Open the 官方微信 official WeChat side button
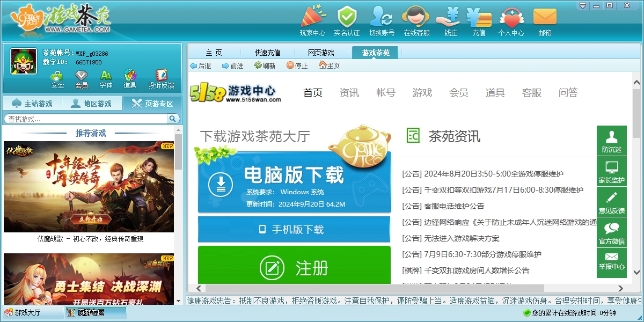The height and width of the screenshot is (322, 644). coord(612,232)
